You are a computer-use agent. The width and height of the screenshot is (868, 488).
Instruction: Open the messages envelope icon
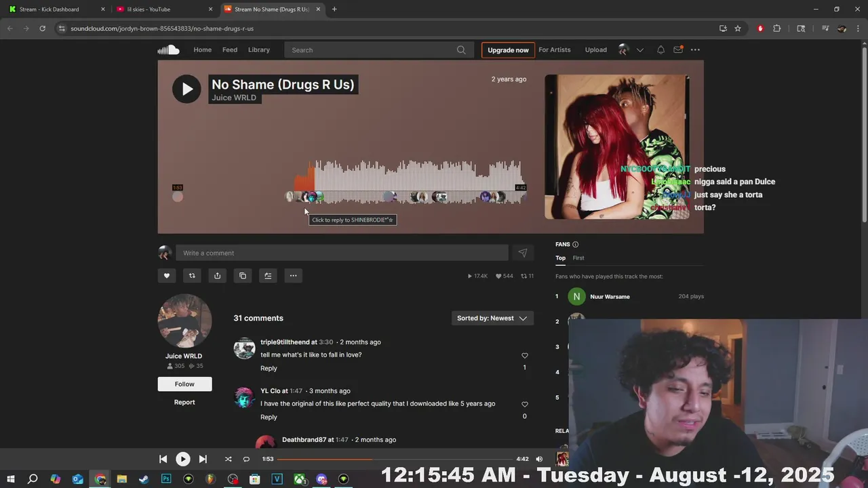(x=678, y=49)
